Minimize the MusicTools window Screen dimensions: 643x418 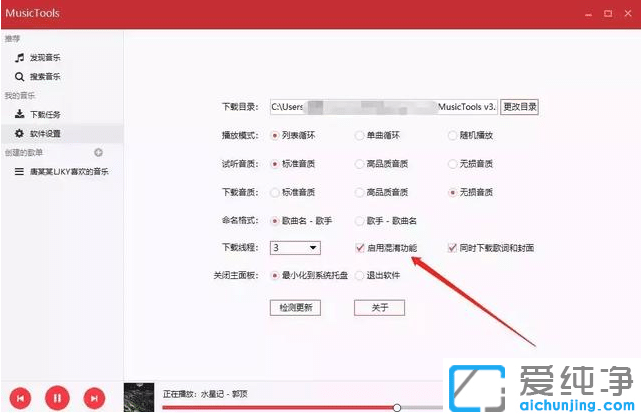[588, 14]
